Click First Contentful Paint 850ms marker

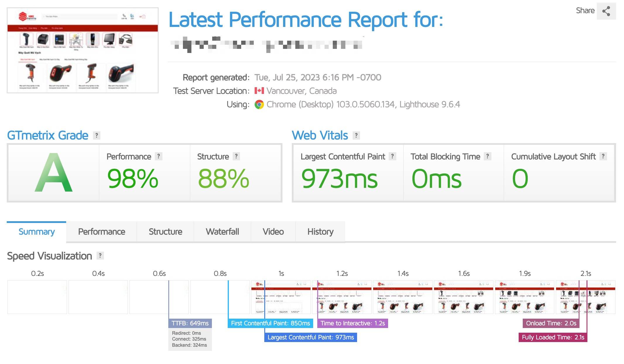coord(270,323)
